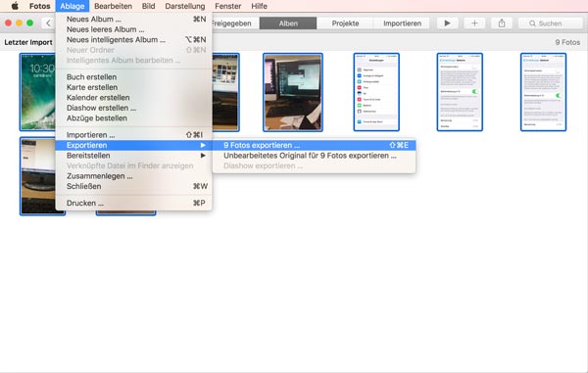
Task: Click the 9 Fotos count label
Action: (x=567, y=42)
